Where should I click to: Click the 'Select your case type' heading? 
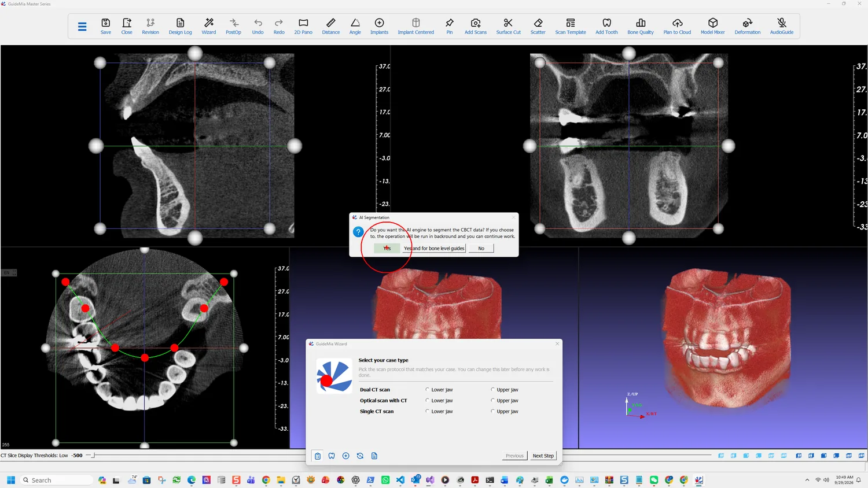383,360
